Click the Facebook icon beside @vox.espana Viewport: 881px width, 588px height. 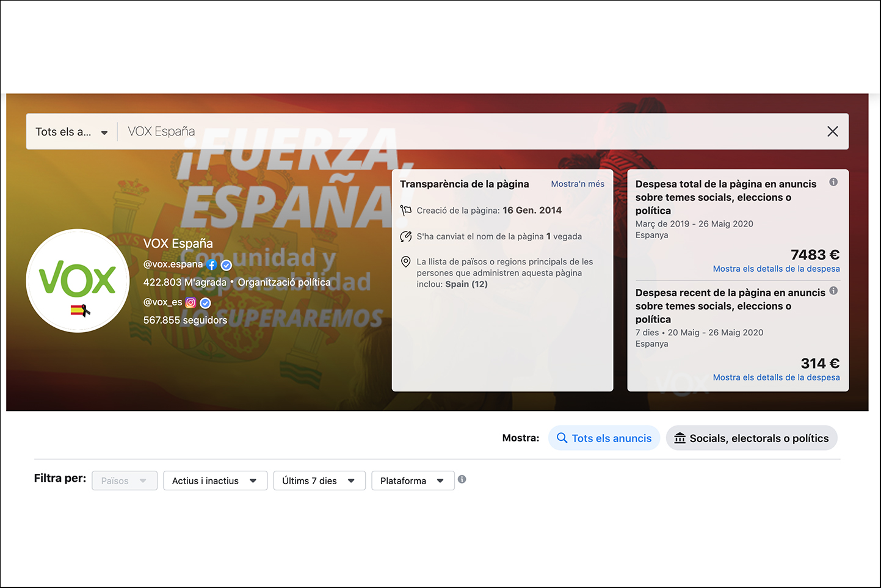(x=211, y=265)
